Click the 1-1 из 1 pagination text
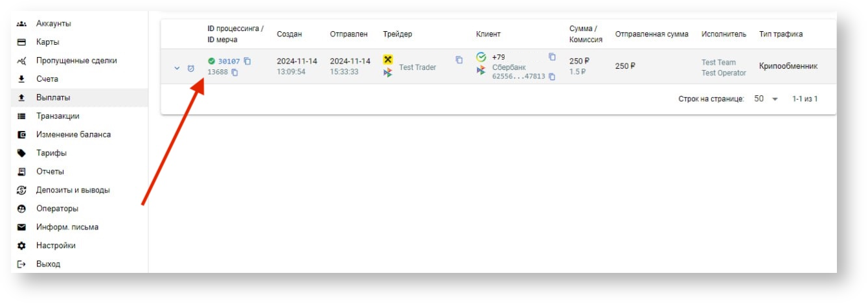The height and width of the screenshot is (304, 868). click(805, 99)
